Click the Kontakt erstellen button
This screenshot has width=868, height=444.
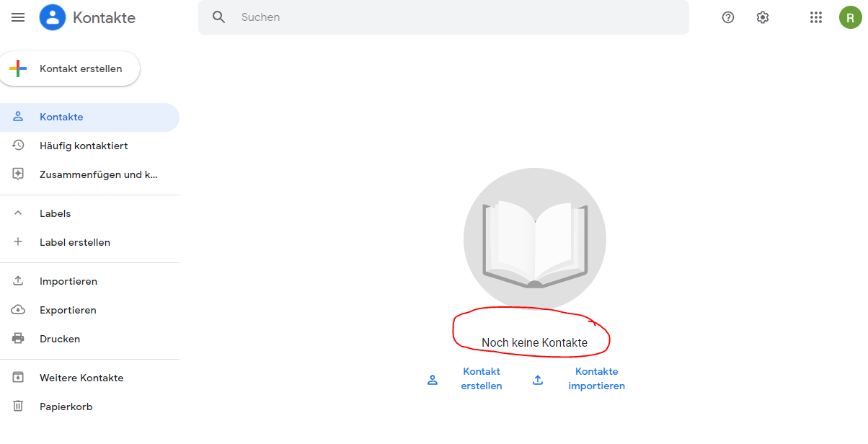70,68
